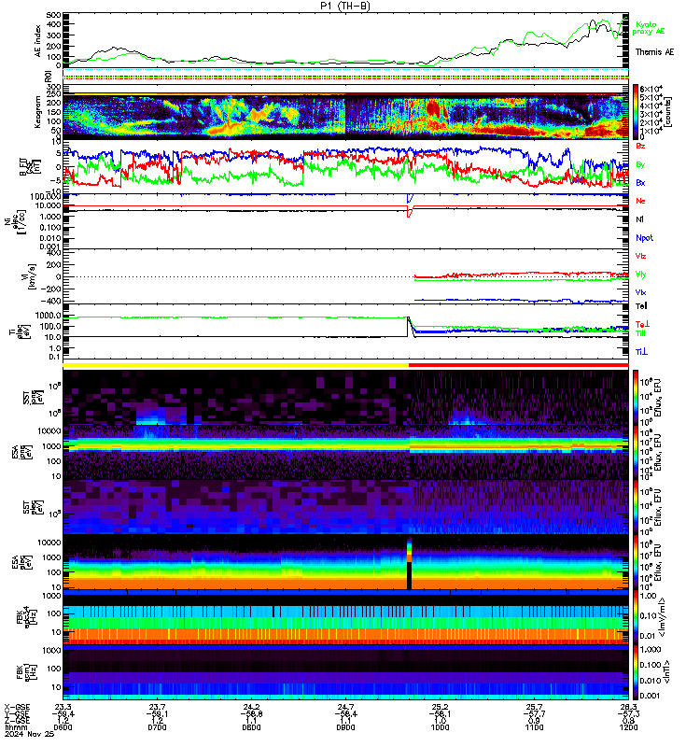Select X-GSE value 23.3

pyautogui.click(x=63, y=707)
